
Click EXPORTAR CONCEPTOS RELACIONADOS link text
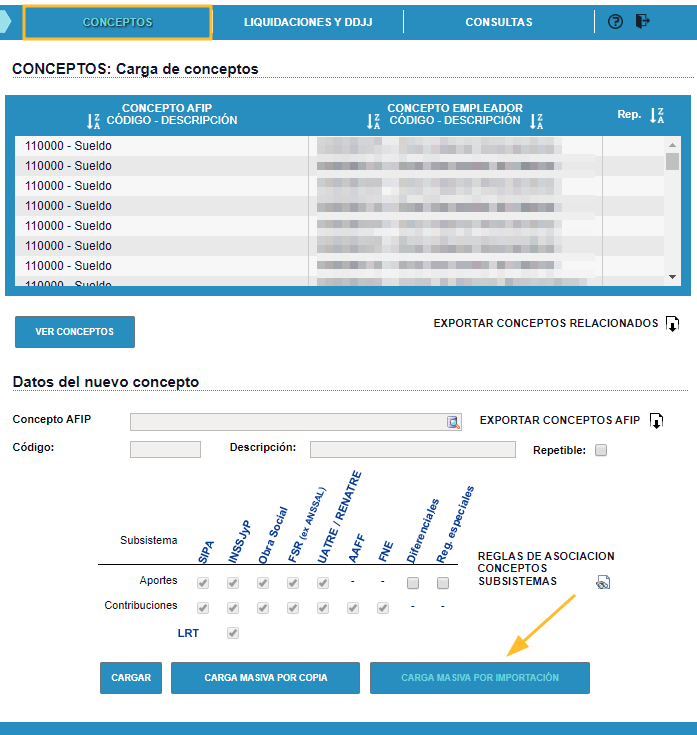coord(546,323)
